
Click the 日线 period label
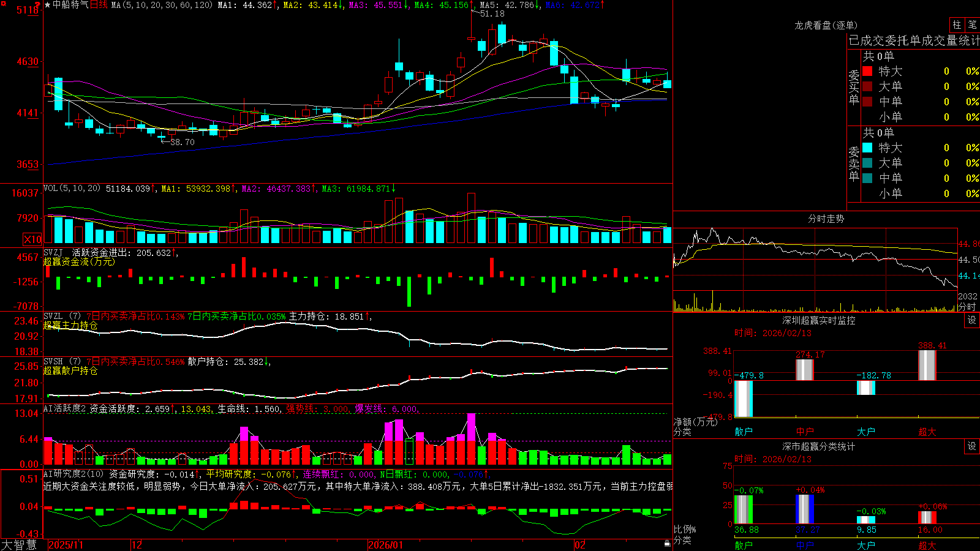[99, 5]
